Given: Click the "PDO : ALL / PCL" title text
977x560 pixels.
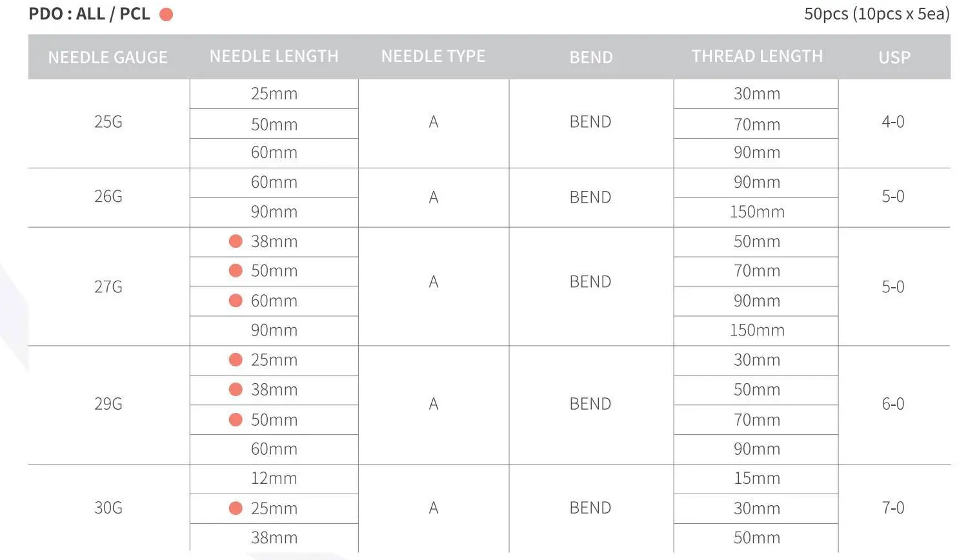Looking at the screenshot, I should [89, 14].
